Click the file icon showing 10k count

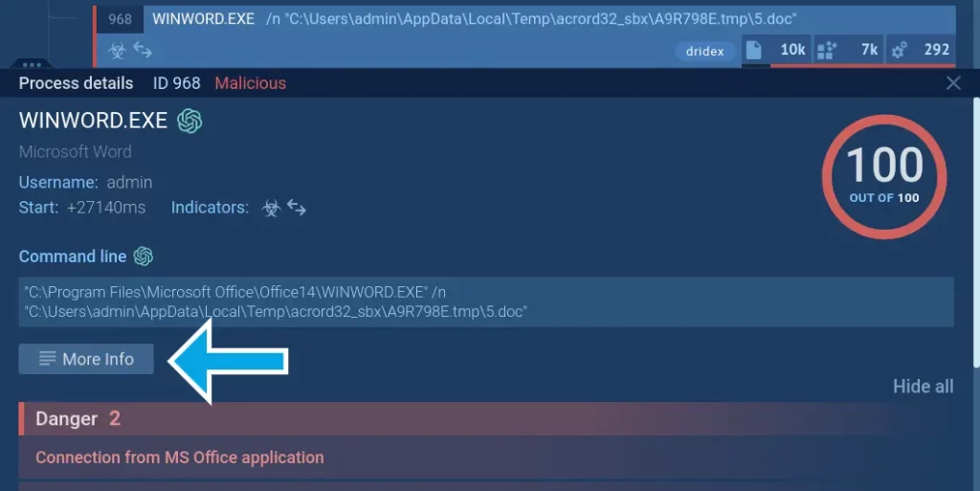pos(754,50)
